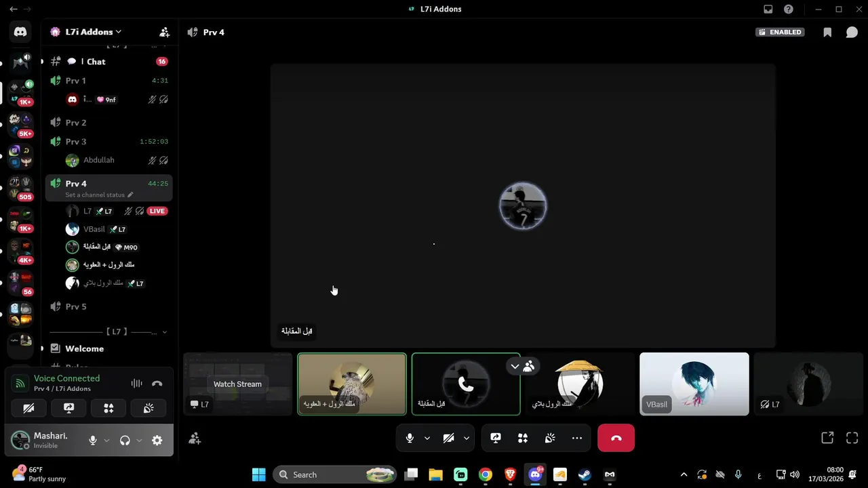868x488 pixels.
Task: Select the samurai hat participant tile
Action: coord(580,384)
